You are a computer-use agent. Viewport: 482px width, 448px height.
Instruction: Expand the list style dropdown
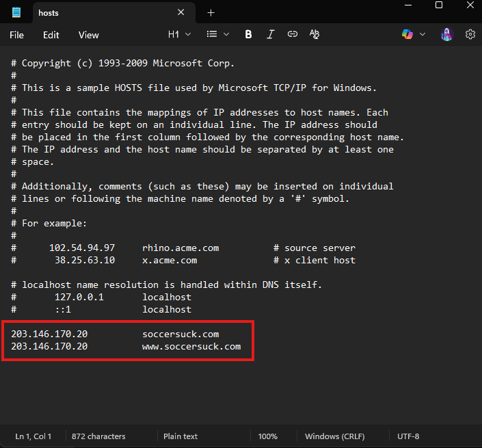[218, 34]
